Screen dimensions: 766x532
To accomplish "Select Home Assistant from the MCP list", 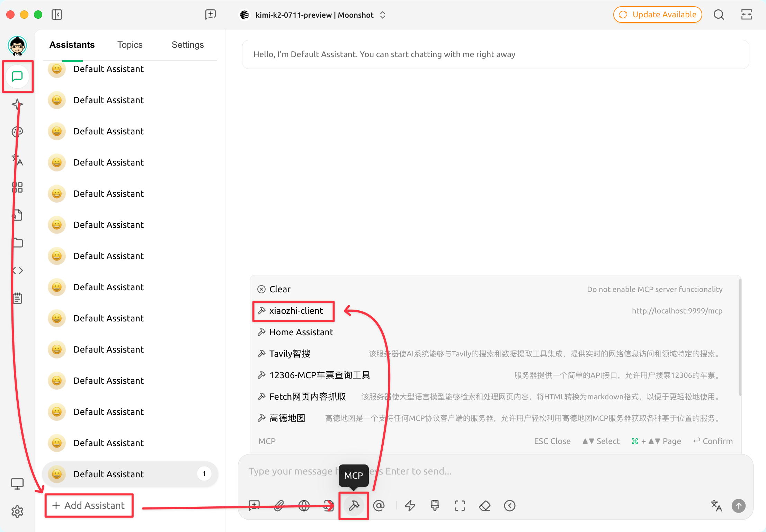I will point(301,332).
